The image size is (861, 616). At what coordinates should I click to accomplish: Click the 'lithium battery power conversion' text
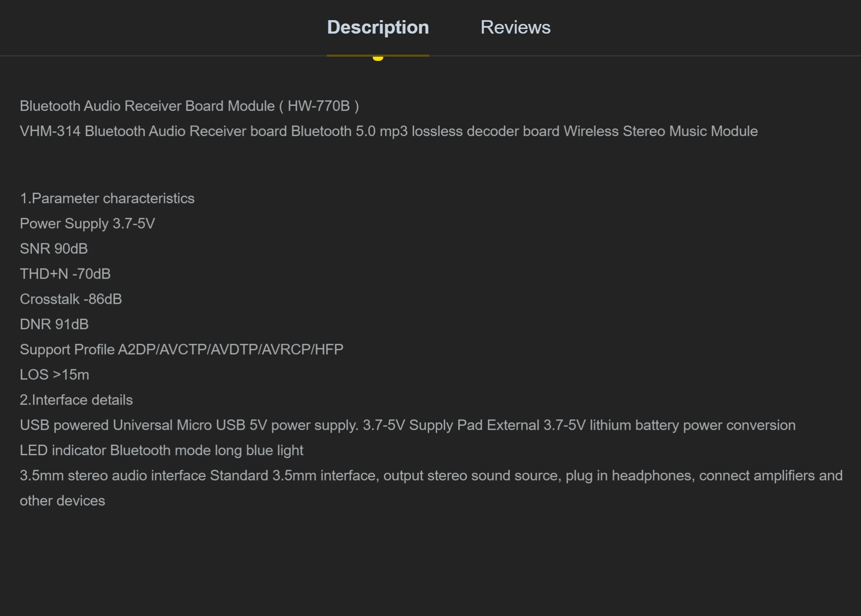click(x=692, y=425)
